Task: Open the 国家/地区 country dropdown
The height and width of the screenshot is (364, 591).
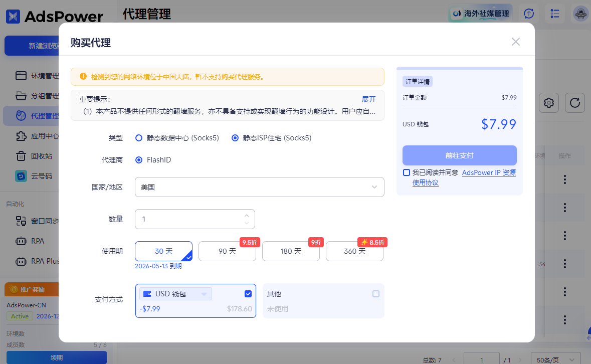Action: pyautogui.click(x=259, y=187)
